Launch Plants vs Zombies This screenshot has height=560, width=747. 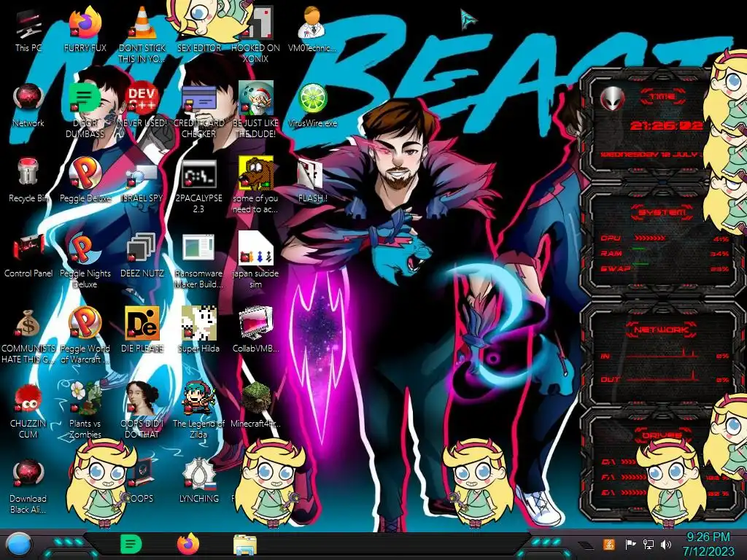click(85, 411)
